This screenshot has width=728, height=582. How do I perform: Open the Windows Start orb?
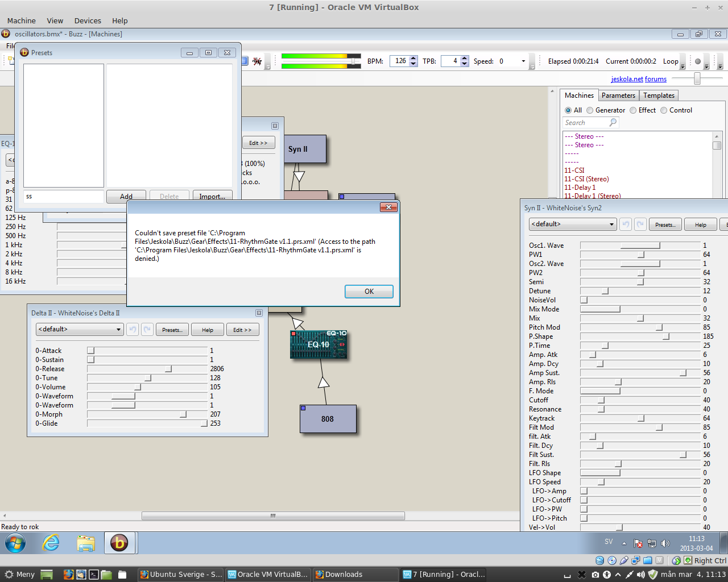click(15, 543)
